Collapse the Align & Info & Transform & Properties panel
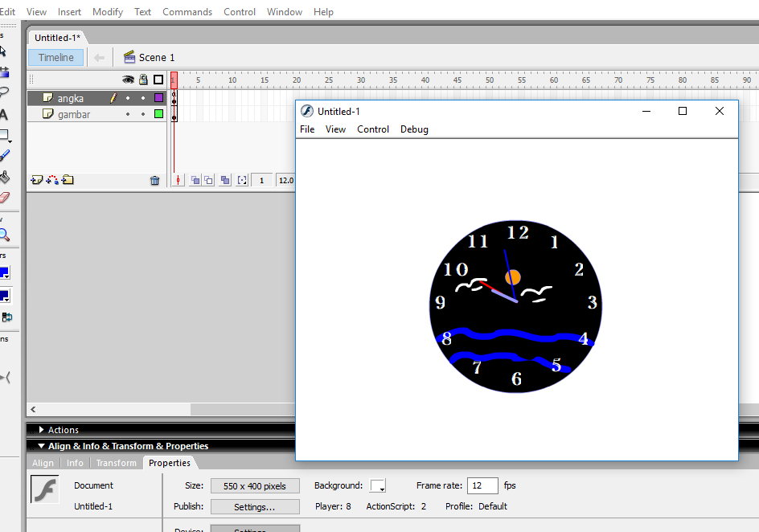Image resolution: width=759 pixels, height=532 pixels. 42,445
